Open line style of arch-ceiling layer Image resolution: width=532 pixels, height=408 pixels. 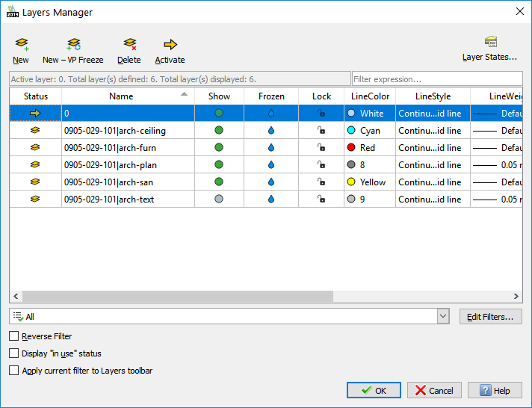(433, 130)
